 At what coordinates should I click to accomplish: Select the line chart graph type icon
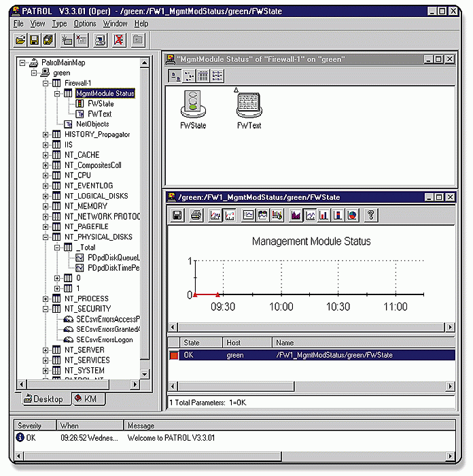click(310, 216)
